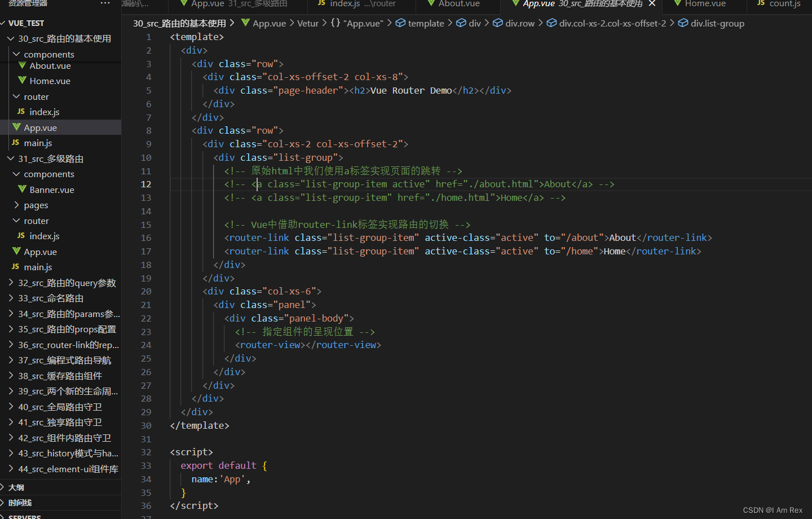Click the template symbol icon in breadcrumb
Viewport: 812px width, 519px height.
pos(400,23)
